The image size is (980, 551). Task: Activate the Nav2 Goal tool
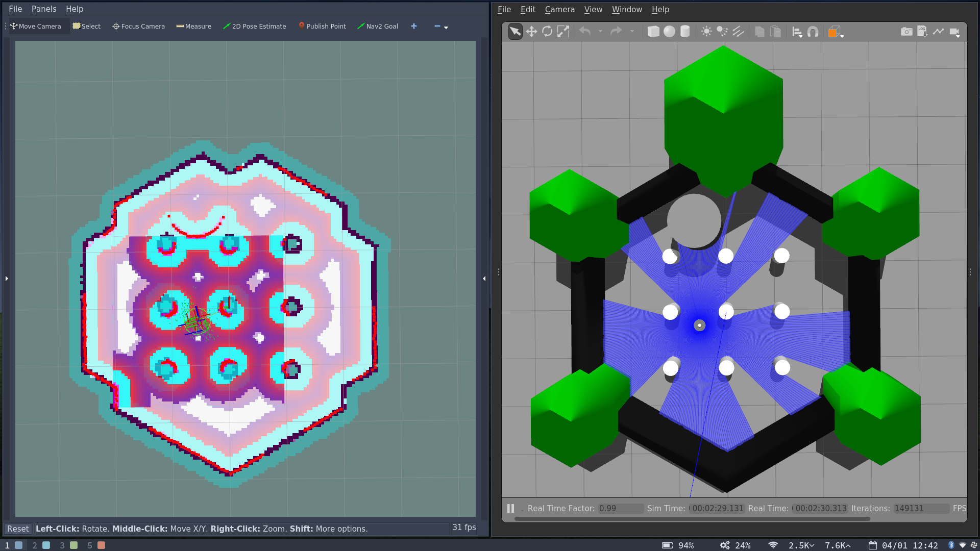coord(377,26)
